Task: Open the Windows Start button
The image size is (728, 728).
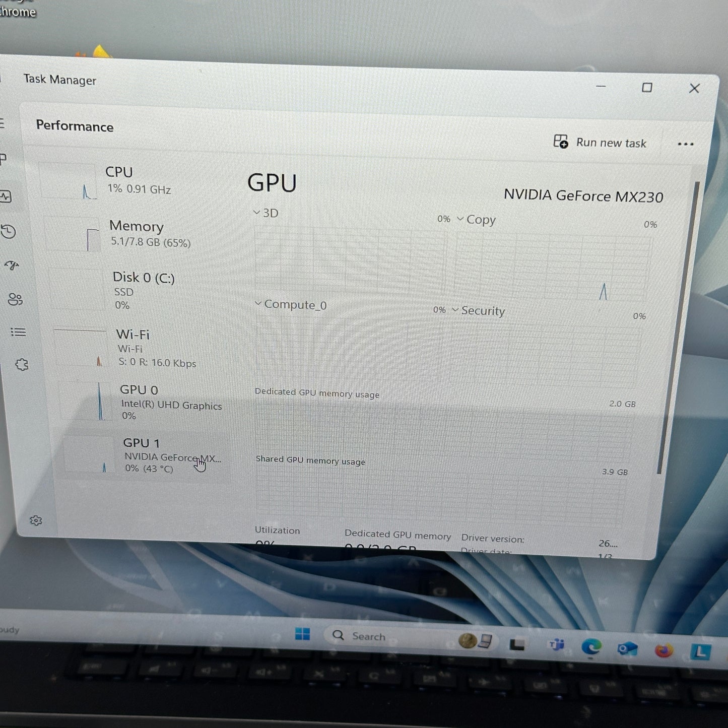Action: 302,634
